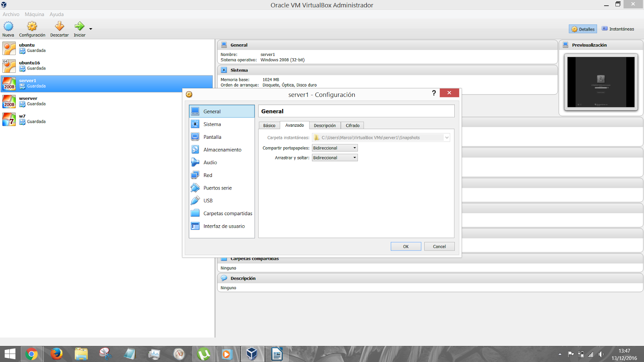Viewport: 644px width, 362px height.
Task: Open the Arrastrar y soltar dropdown
Action: [334, 157]
